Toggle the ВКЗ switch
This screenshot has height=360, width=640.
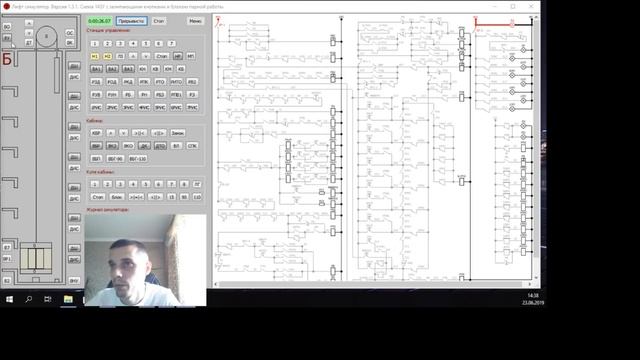(x=112, y=146)
